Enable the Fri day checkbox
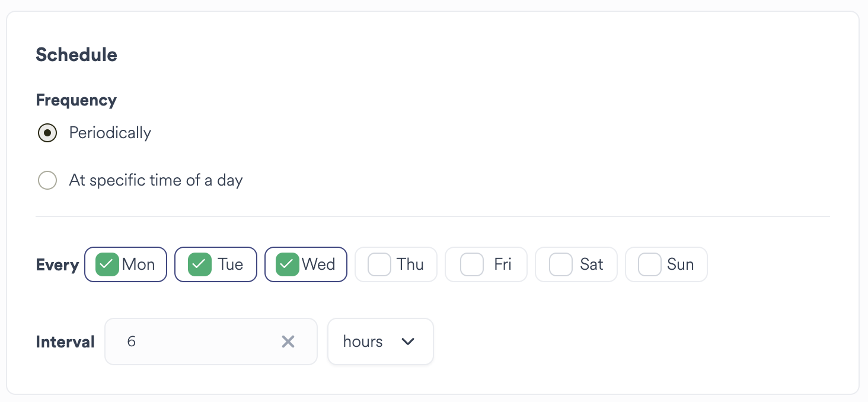This screenshot has width=868, height=402. pos(472,264)
